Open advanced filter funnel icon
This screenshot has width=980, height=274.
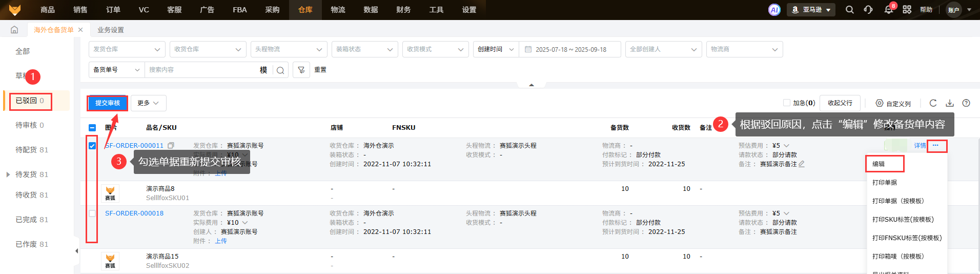tap(301, 70)
